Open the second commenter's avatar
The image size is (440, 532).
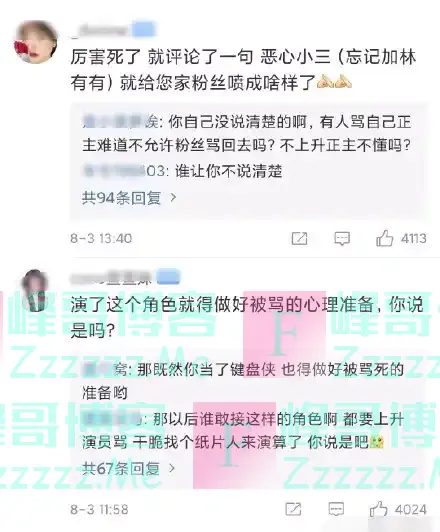[35, 290]
